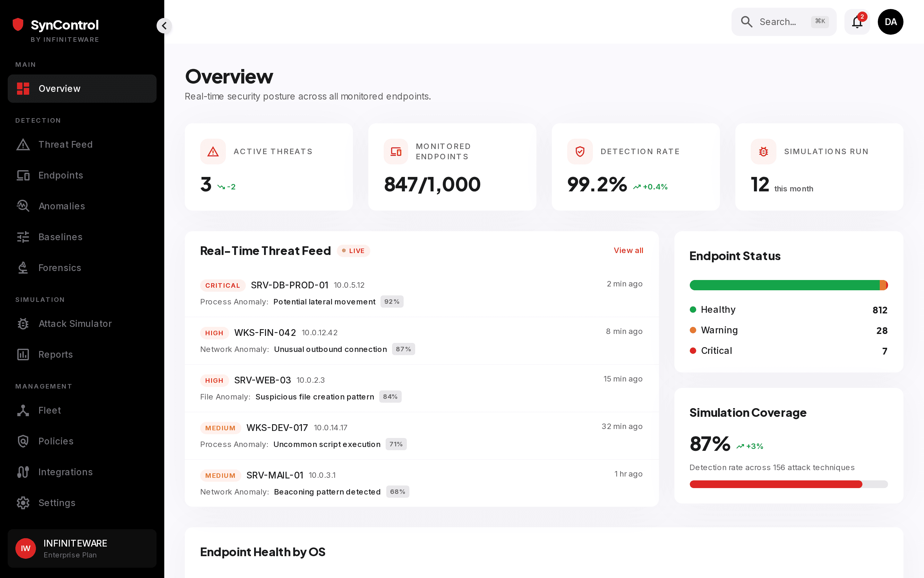Screen dimensions: 924x578
Task: Click the 68% confidence tag
Action: point(398,492)
